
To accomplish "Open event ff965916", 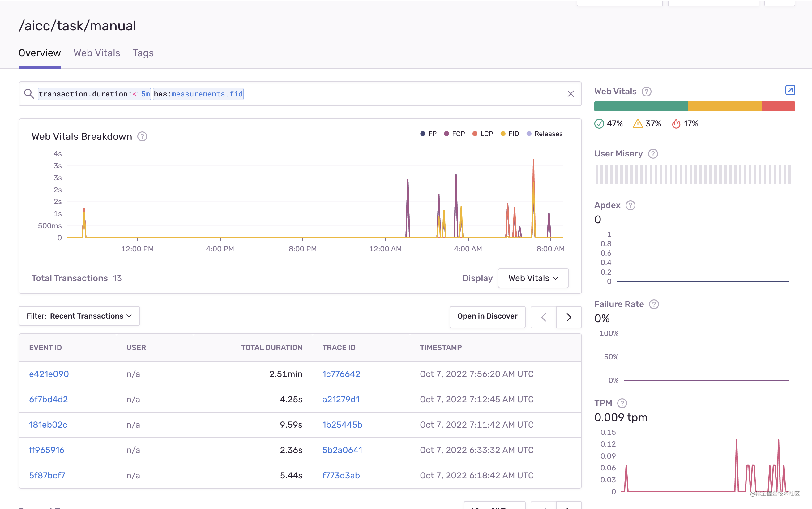I will coord(47,450).
